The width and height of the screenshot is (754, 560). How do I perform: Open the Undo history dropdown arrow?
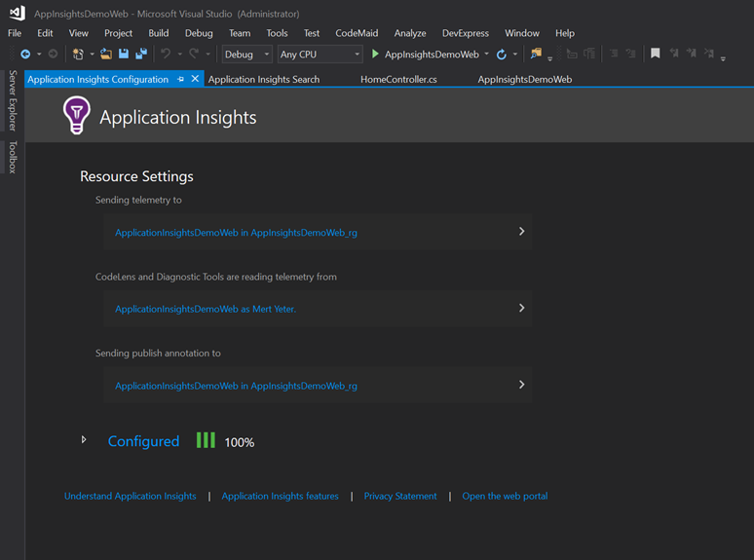(180, 55)
